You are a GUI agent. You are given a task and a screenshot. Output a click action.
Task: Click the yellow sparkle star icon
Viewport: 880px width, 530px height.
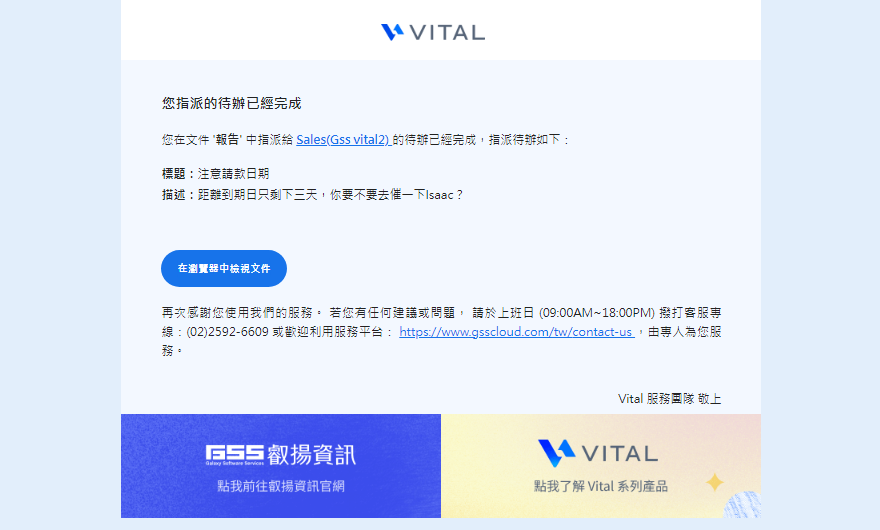[x=714, y=482]
